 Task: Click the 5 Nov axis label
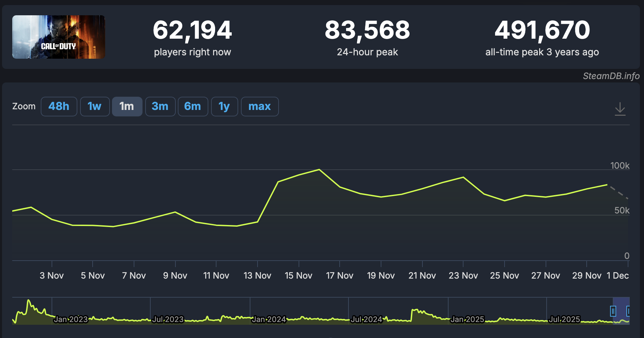(93, 276)
